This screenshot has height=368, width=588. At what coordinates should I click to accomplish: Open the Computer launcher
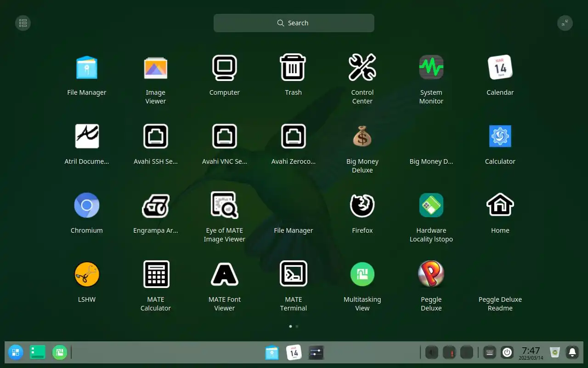(225, 68)
